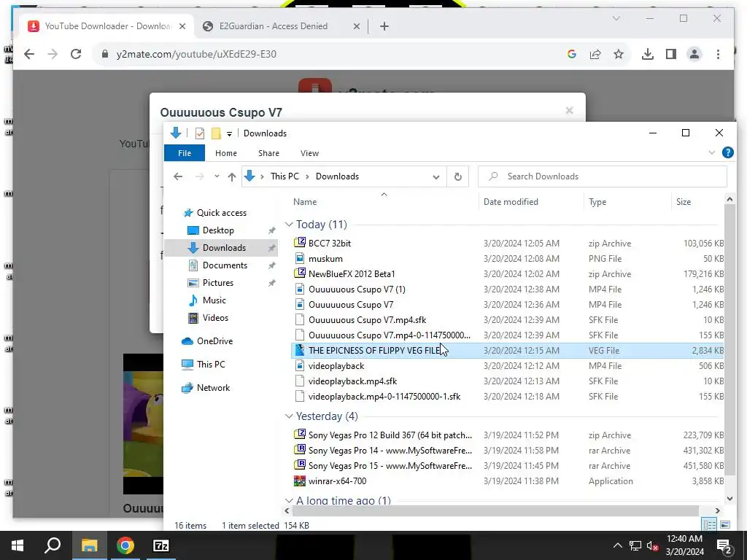The image size is (747, 560).
Task: Open a new Chrome tab
Action: pyautogui.click(x=384, y=27)
